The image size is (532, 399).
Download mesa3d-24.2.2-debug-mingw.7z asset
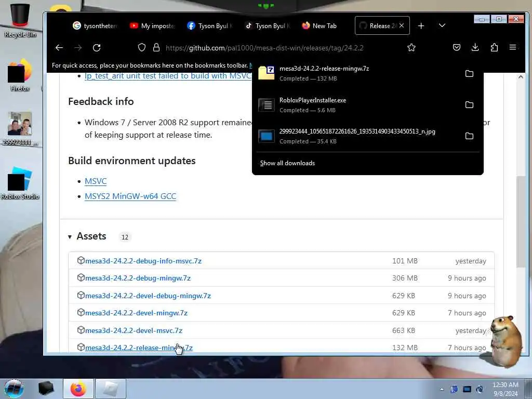(138, 278)
